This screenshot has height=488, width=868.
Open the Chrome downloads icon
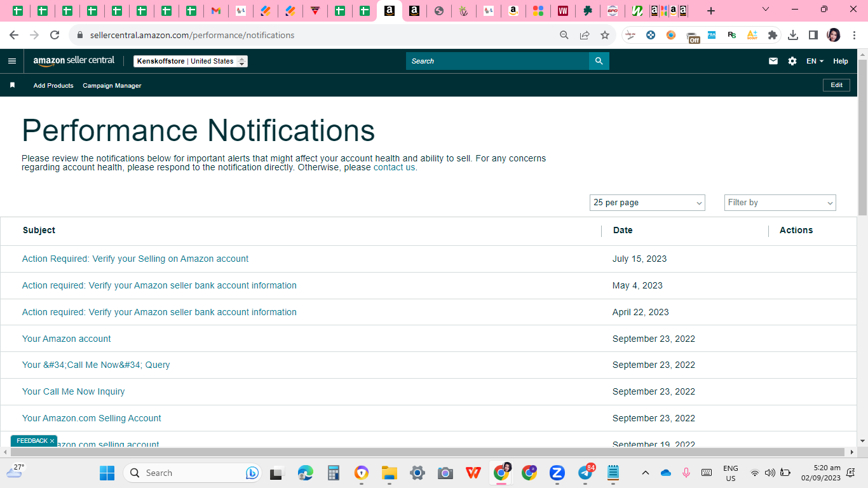point(793,35)
